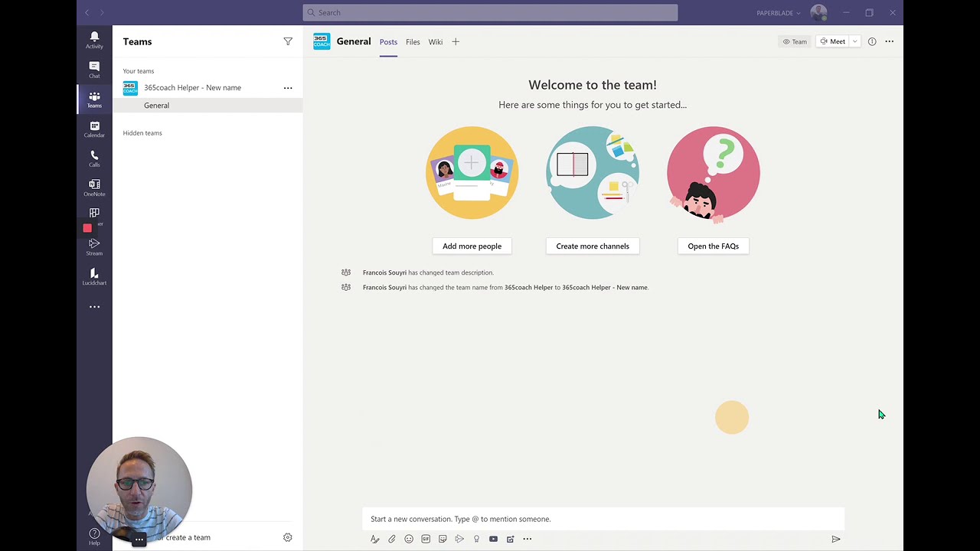Insert a video via the YouTube icon
This screenshot has height=551, width=980.
tap(493, 539)
